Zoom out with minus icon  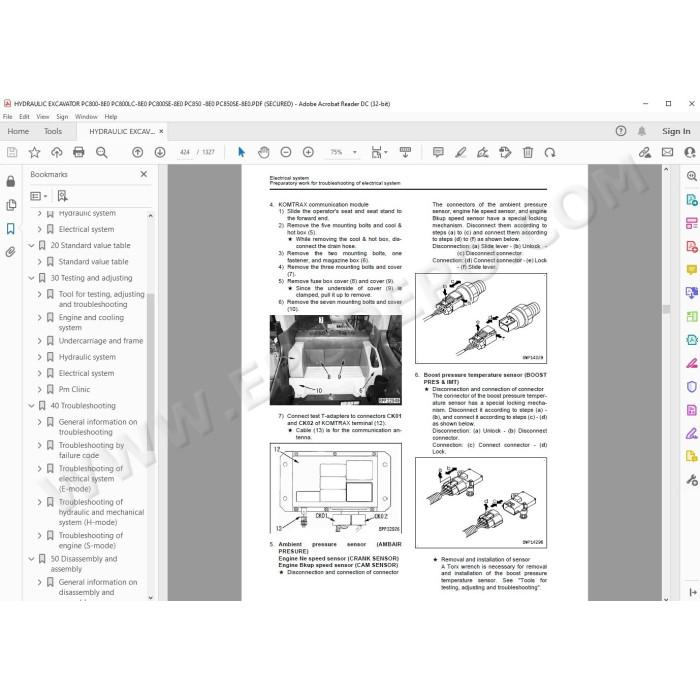(x=286, y=152)
